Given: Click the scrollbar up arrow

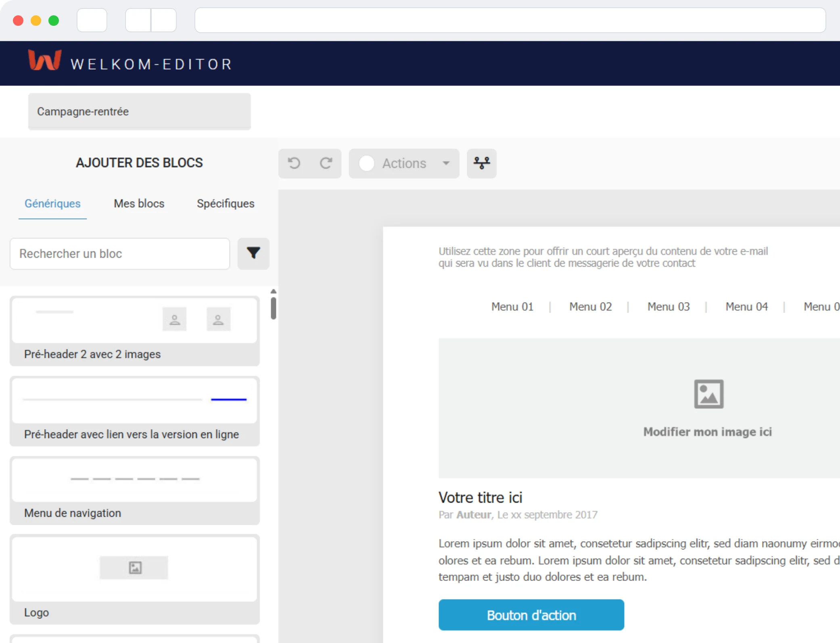Looking at the screenshot, I should 274,291.
